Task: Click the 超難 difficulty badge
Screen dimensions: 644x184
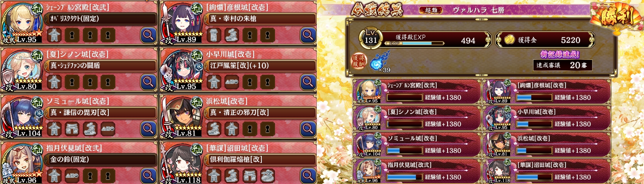Action: 431,10
